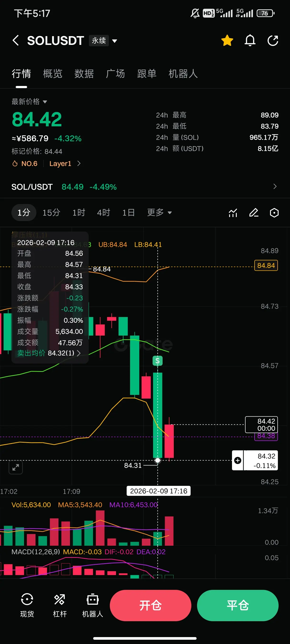
Task: Tap the 84.42 latest price
Action: coord(37,119)
